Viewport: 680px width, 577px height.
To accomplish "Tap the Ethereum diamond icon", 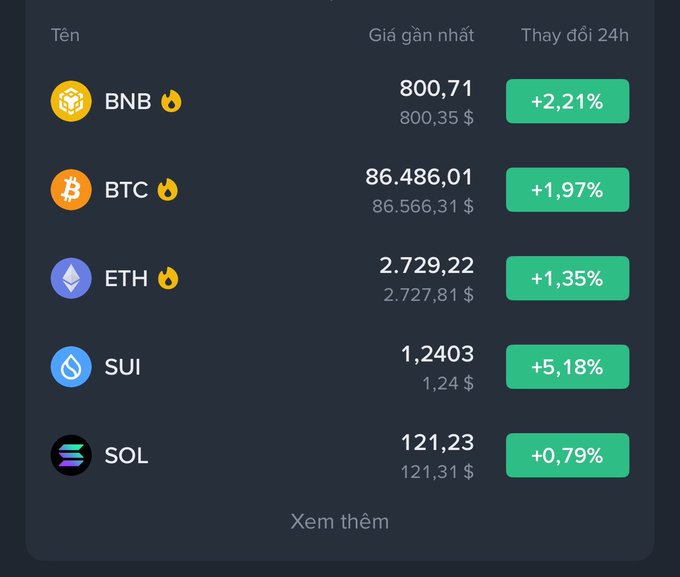I will tap(71, 278).
